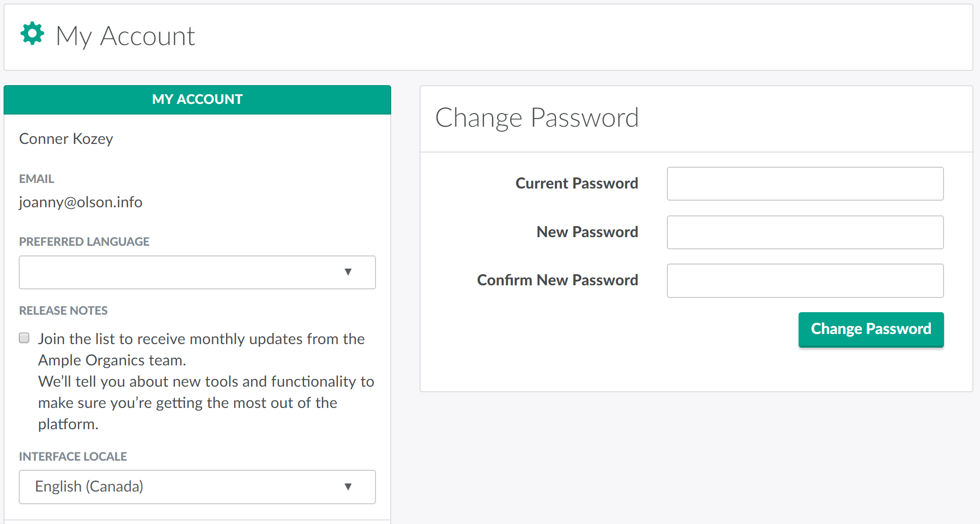Click the RELEASE NOTES section label
Image resolution: width=980 pixels, height=524 pixels.
click(x=63, y=311)
